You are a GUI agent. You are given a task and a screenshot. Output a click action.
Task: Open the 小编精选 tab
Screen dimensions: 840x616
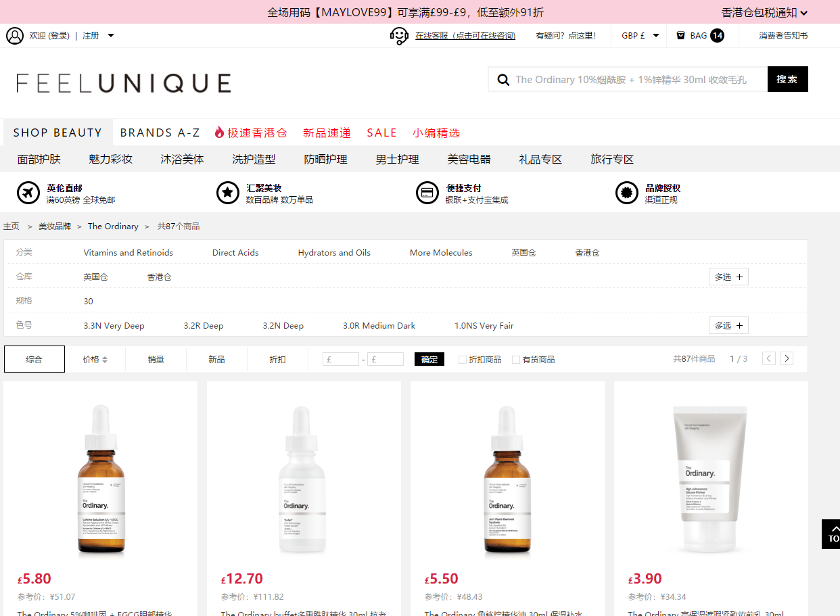click(436, 133)
